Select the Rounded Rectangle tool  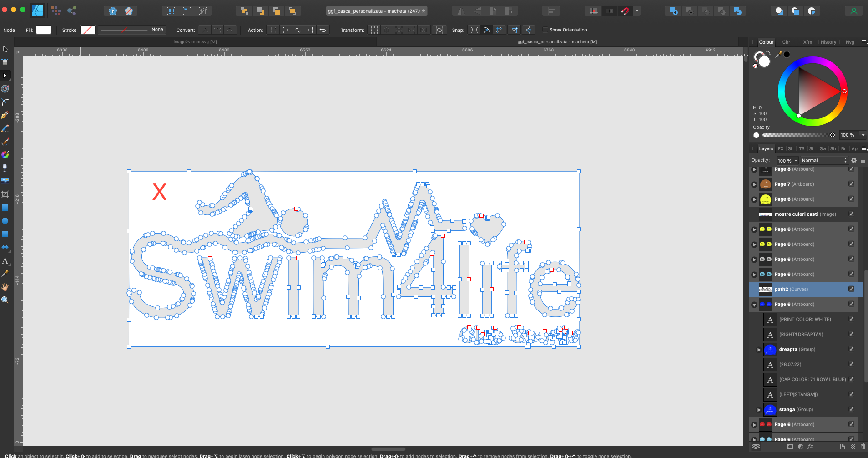point(5,234)
